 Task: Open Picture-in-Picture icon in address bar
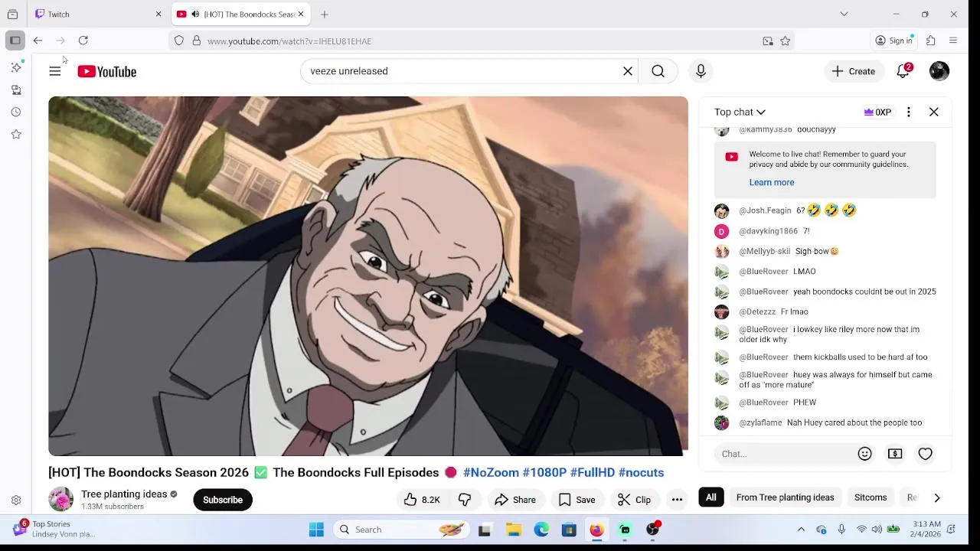point(768,41)
